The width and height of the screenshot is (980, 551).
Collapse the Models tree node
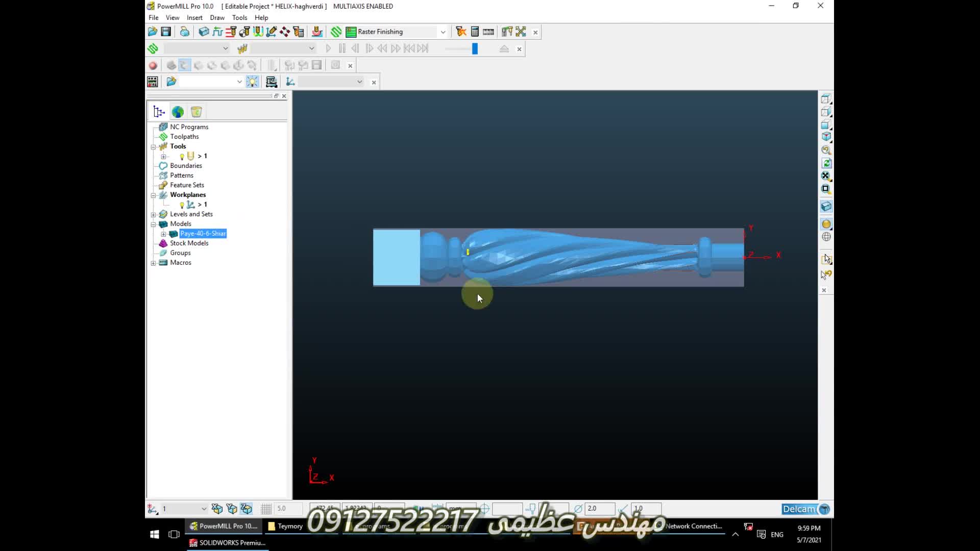click(x=153, y=224)
